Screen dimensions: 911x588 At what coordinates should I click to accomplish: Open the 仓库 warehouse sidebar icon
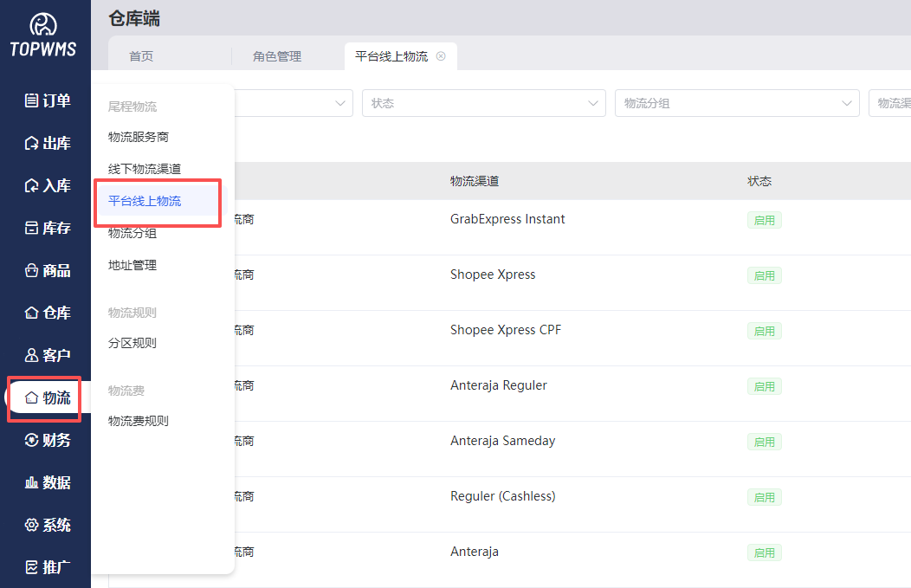tap(32, 313)
